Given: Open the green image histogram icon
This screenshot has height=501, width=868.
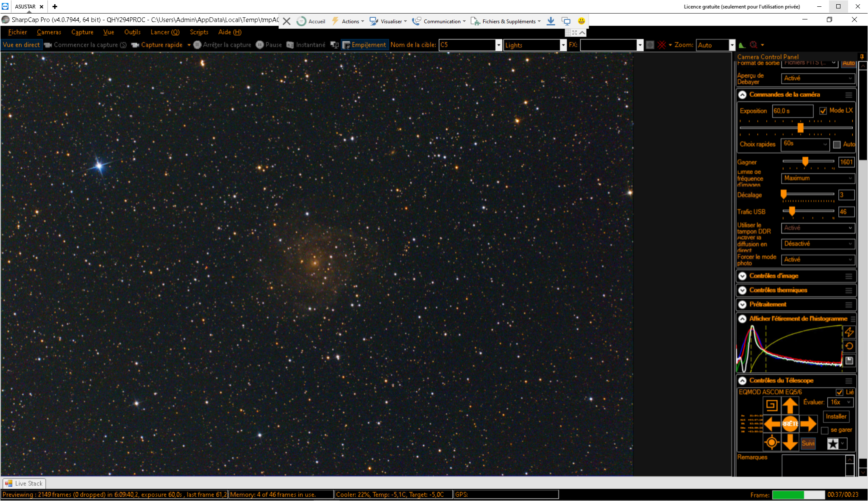Looking at the screenshot, I should pyautogui.click(x=742, y=45).
